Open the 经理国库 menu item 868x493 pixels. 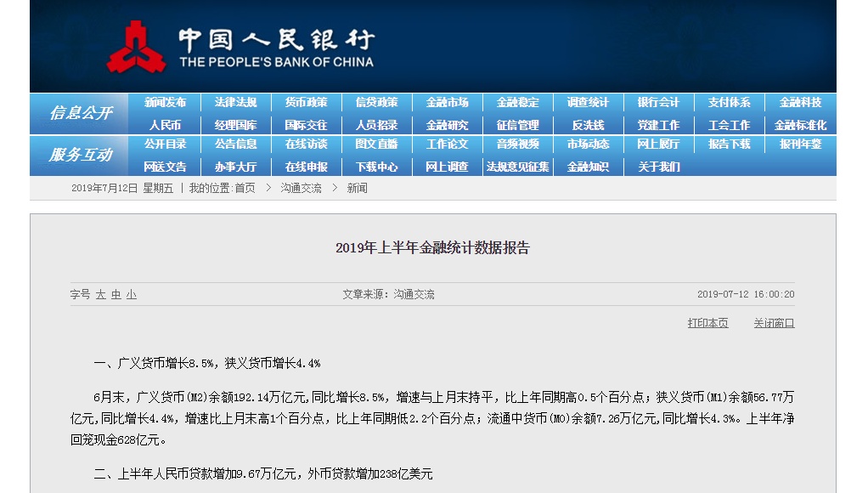tap(236, 125)
